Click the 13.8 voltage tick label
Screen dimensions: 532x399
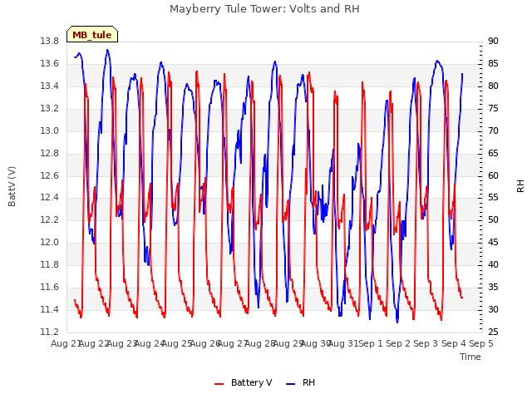tap(50, 42)
